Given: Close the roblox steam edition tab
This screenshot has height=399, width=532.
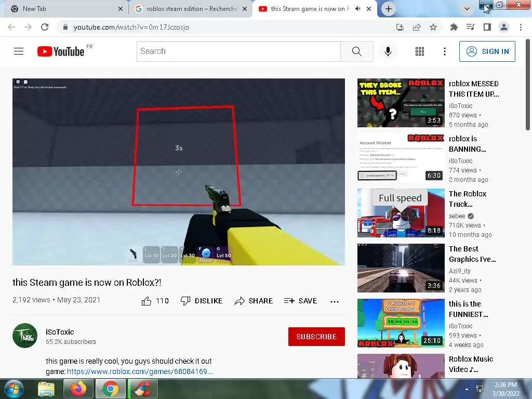Looking at the screenshot, I should (245, 9).
